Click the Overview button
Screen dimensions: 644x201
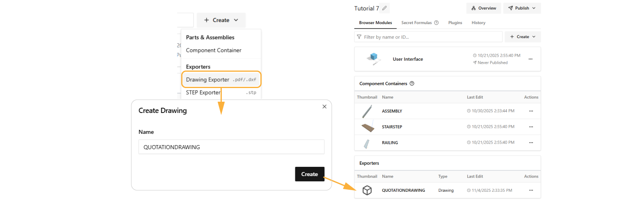click(483, 8)
